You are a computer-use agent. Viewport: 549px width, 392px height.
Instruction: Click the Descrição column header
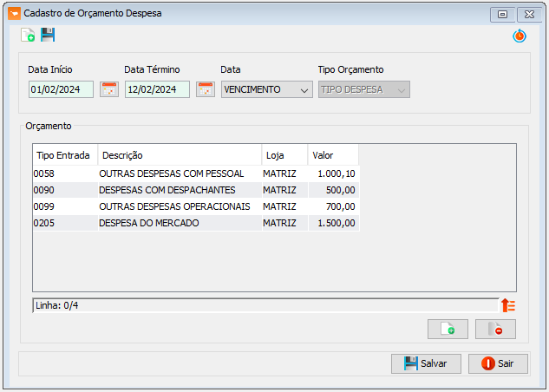click(x=180, y=155)
